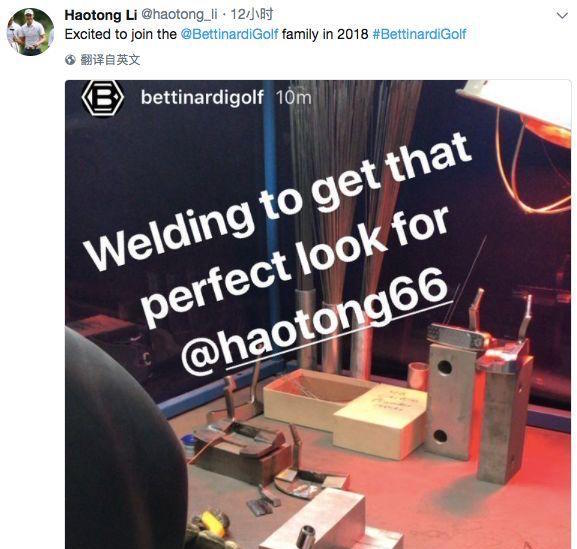
Task: Click the #BettinardiGolf hashtag
Action: 419,34
